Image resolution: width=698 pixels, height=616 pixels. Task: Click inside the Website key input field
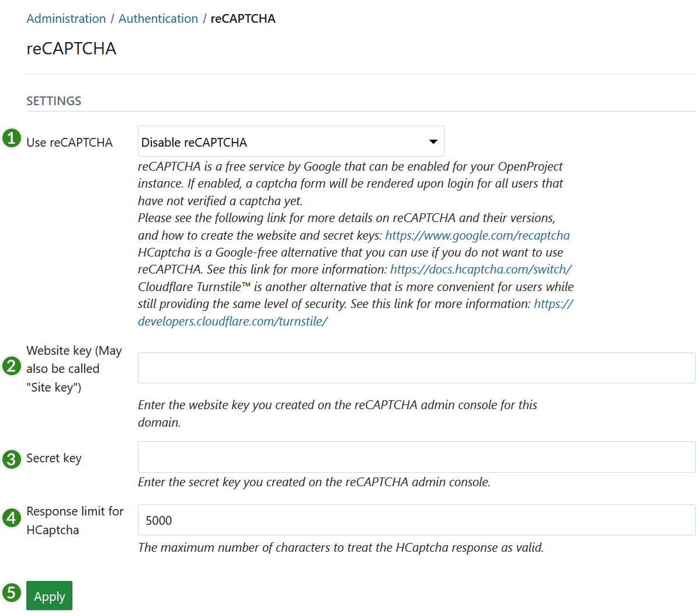tap(416, 368)
